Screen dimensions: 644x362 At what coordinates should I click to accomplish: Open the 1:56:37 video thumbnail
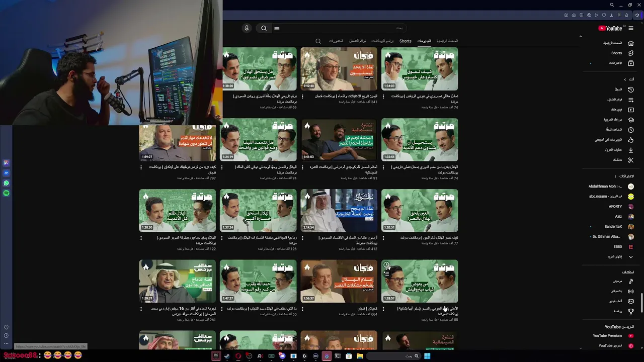tap(339, 281)
